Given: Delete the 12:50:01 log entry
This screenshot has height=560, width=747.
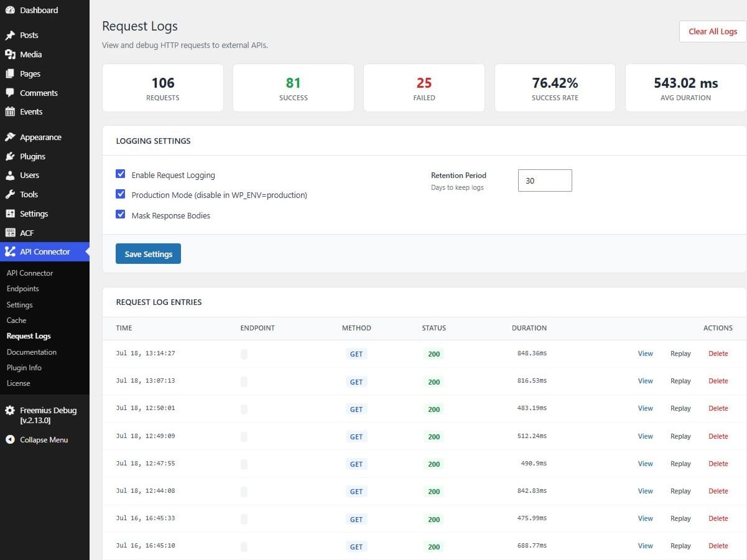Looking at the screenshot, I should [x=718, y=408].
